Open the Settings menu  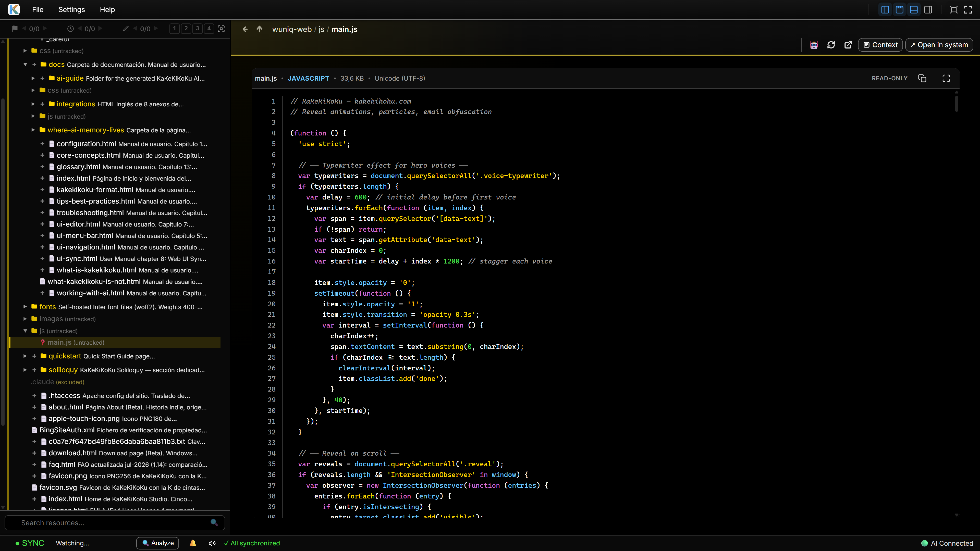click(71, 9)
